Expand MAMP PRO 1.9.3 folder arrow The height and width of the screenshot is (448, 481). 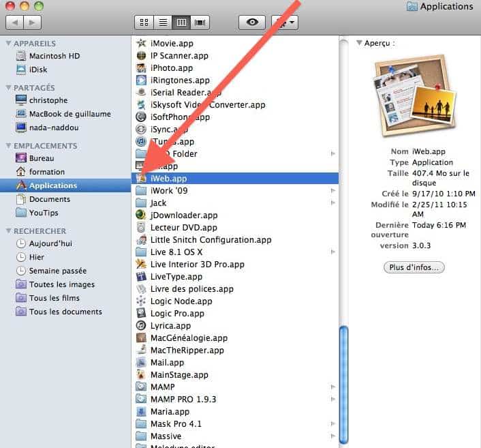point(333,399)
